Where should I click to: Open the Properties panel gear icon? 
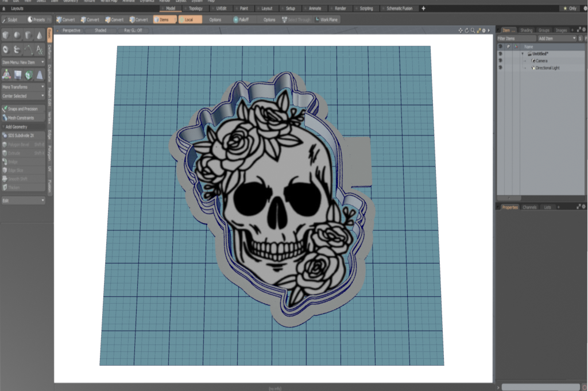[584, 207]
